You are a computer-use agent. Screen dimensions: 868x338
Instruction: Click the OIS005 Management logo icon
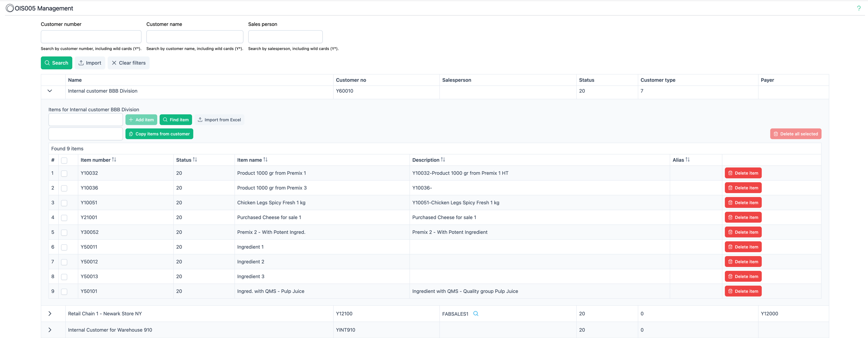pos(10,8)
